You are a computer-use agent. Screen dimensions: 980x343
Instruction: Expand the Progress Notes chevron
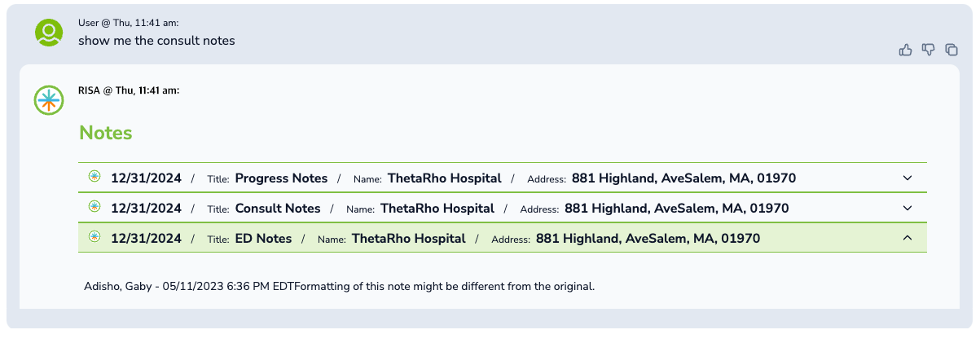(x=907, y=178)
